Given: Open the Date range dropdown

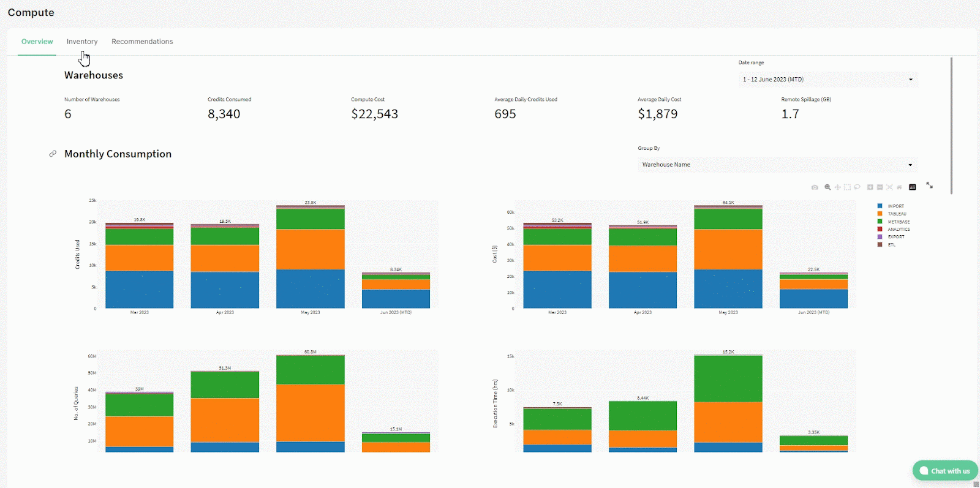Looking at the screenshot, I should (x=828, y=80).
